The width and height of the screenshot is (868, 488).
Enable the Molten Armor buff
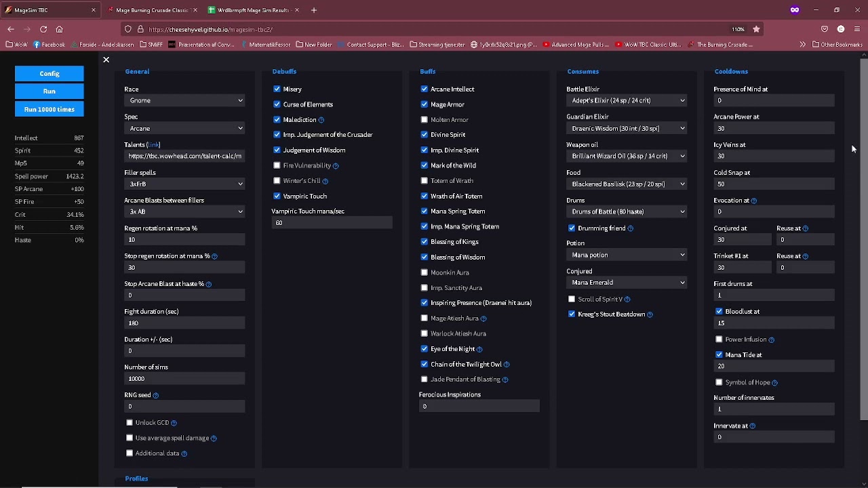coord(425,120)
